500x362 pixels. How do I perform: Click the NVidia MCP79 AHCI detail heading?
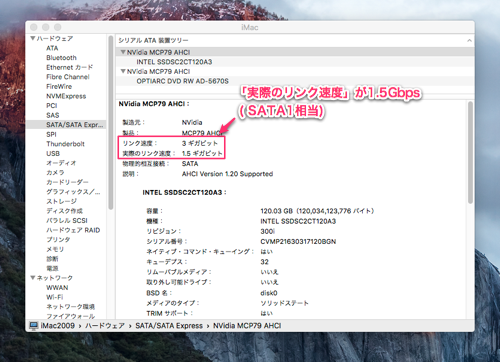[x=154, y=104]
